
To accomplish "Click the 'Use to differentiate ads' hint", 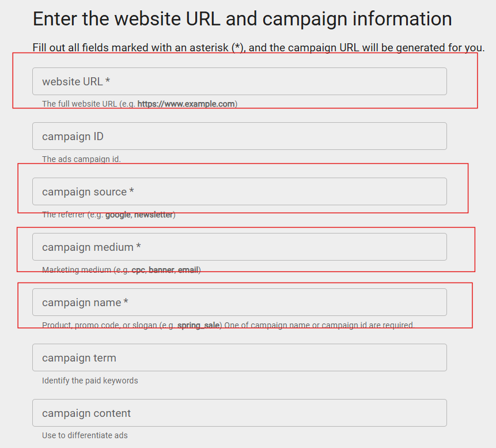I will click(85, 435).
